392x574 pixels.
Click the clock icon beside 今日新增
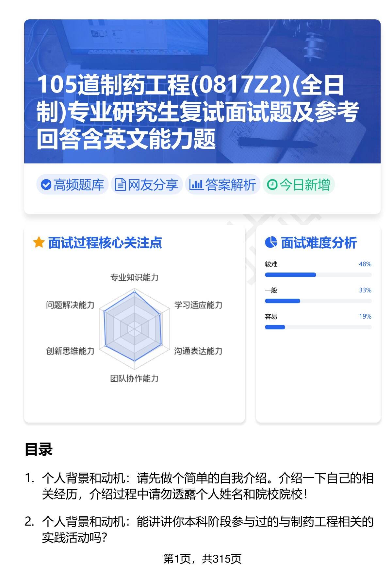(272, 185)
